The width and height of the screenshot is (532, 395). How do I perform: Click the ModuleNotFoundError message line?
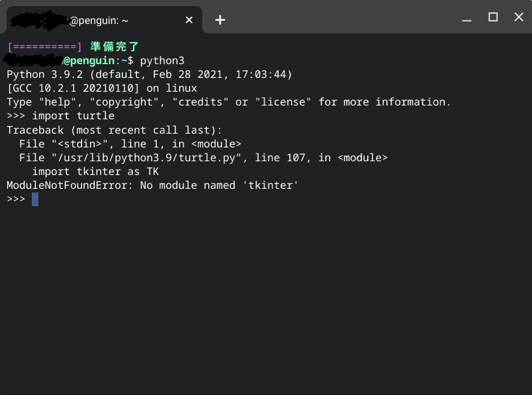152,185
